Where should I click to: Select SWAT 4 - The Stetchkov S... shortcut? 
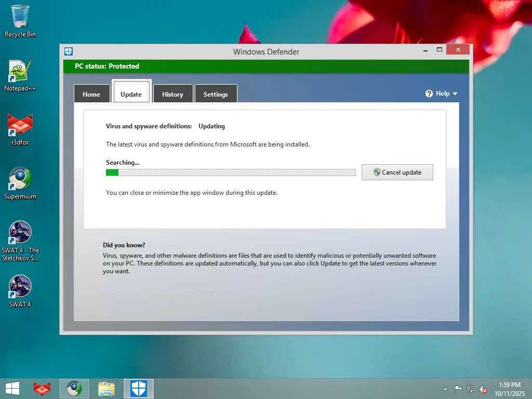20,241
